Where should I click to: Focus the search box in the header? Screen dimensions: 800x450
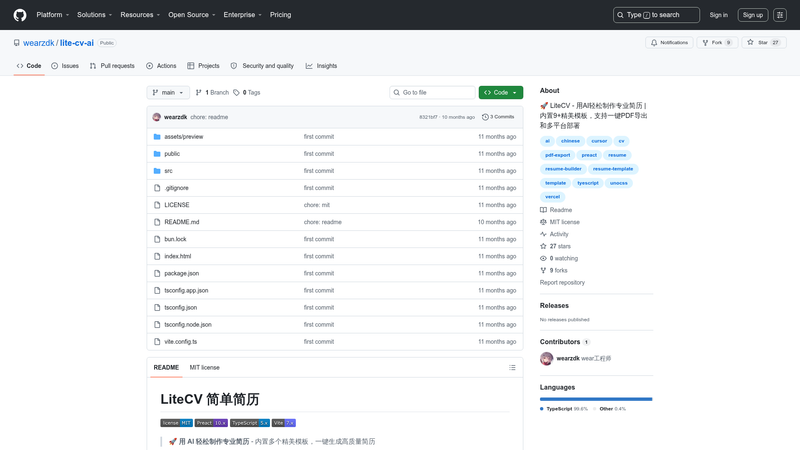[x=656, y=15]
